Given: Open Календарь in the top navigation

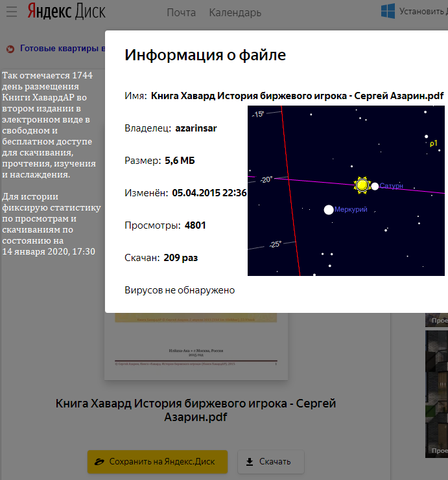Looking at the screenshot, I should click(235, 12).
